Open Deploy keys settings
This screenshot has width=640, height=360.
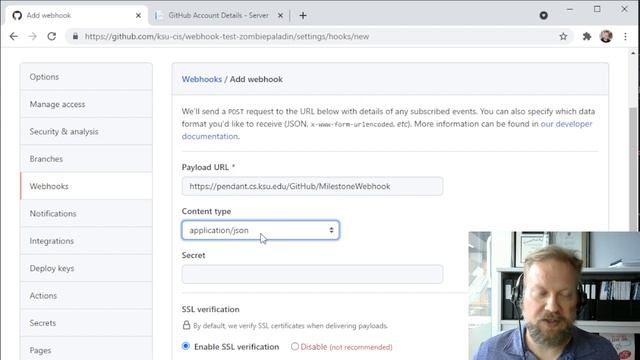point(86,268)
